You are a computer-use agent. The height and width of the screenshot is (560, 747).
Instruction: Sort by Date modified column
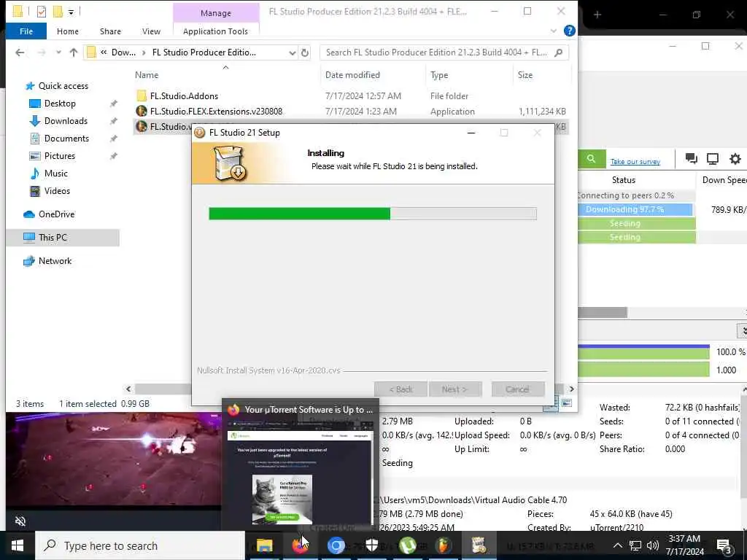352,75
